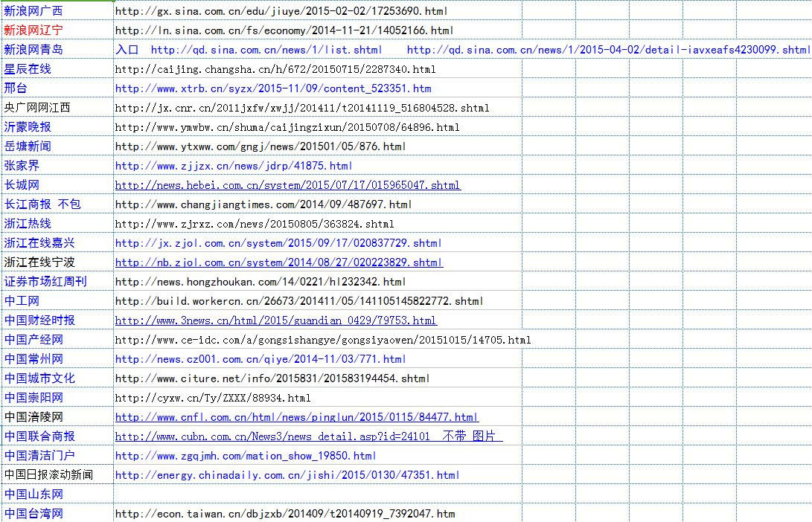Click the www.ce-idc.com URL cell

[318, 339]
